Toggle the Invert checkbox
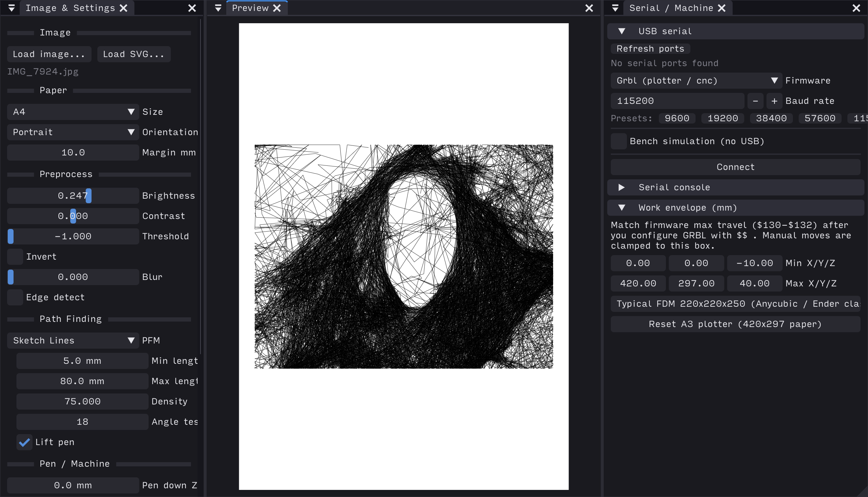 [15, 257]
